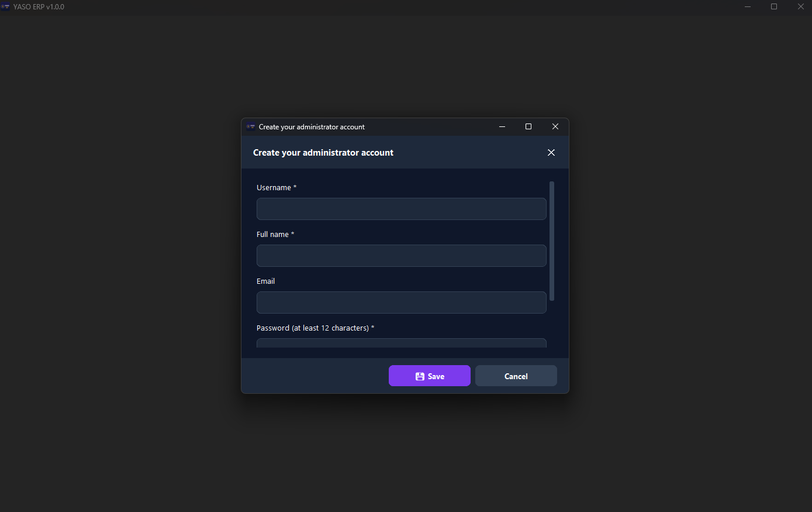
Task: Focus the Full name text box
Action: coord(401,256)
